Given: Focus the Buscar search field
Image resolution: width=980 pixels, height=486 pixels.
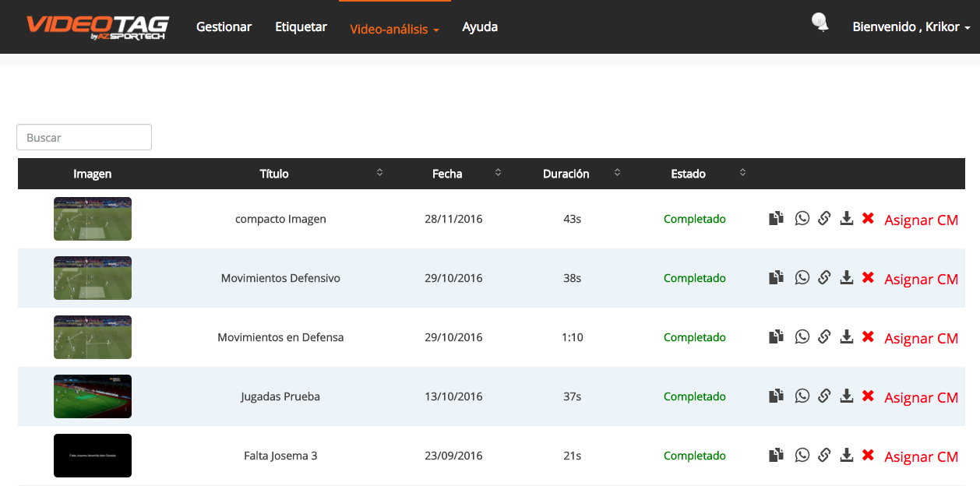Looking at the screenshot, I should [x=84, y=138].
